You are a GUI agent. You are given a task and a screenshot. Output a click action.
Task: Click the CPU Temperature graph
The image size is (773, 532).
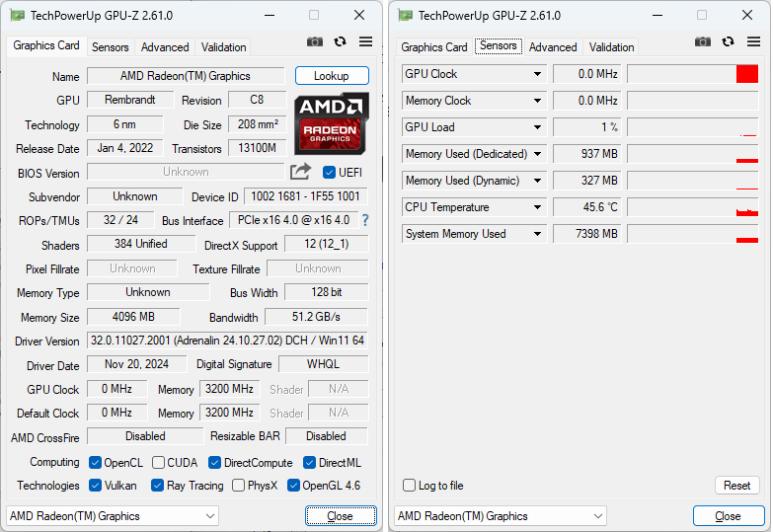pos(693,207)
